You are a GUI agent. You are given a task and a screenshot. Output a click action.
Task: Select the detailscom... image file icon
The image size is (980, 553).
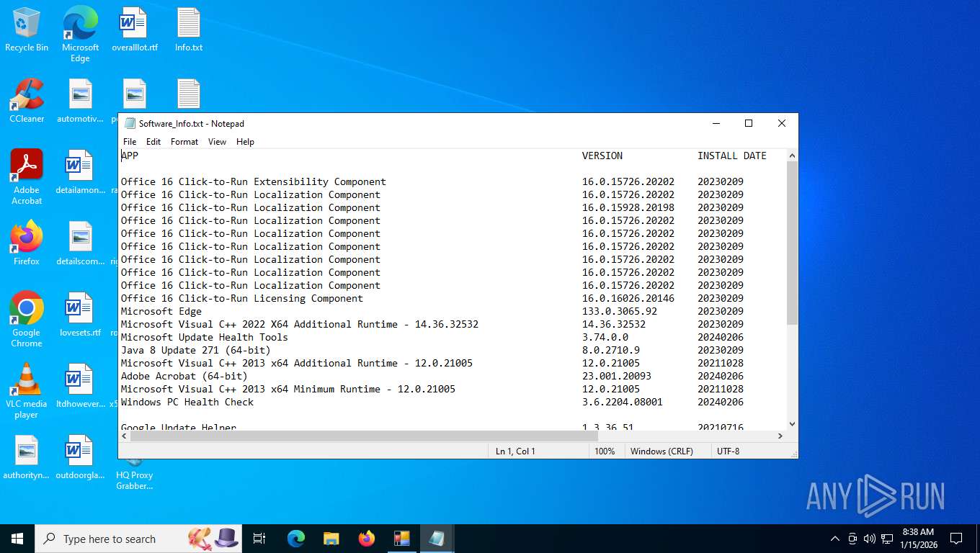(80, 243)
